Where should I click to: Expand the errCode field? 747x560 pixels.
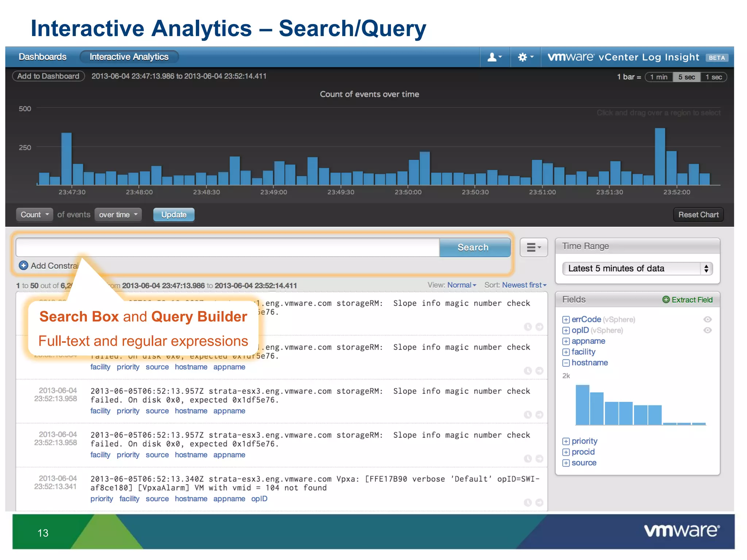[x=566, y=320]
